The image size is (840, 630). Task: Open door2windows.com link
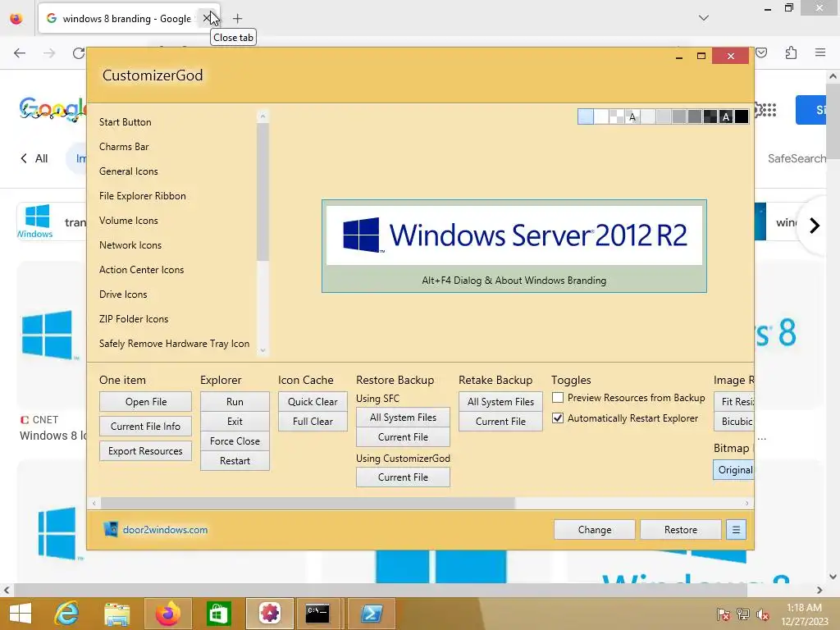point(165,530)
